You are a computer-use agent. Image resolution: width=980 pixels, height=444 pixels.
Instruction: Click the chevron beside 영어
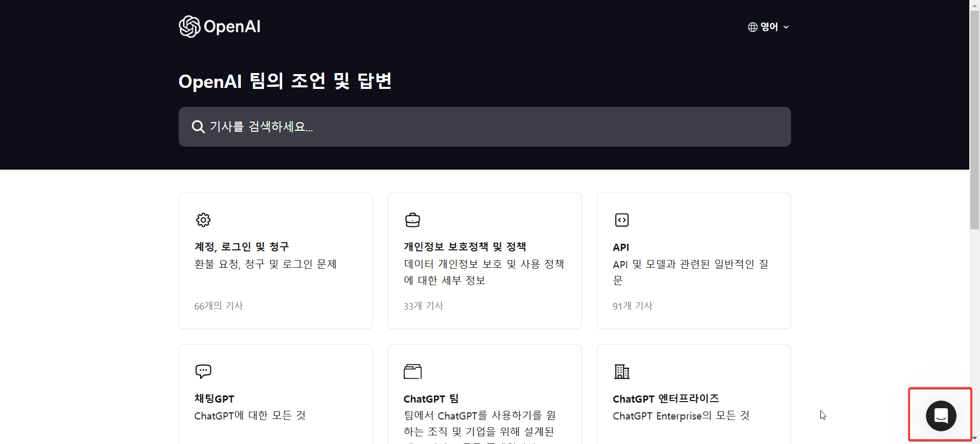click(x=786, y=27)
